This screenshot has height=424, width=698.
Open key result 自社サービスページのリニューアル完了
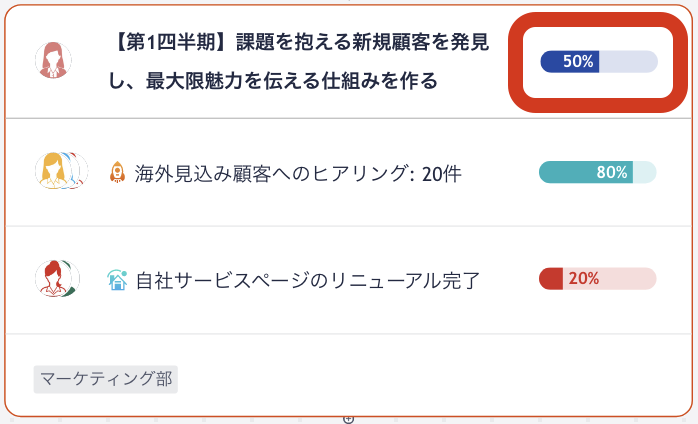click(x=308, y=281)
